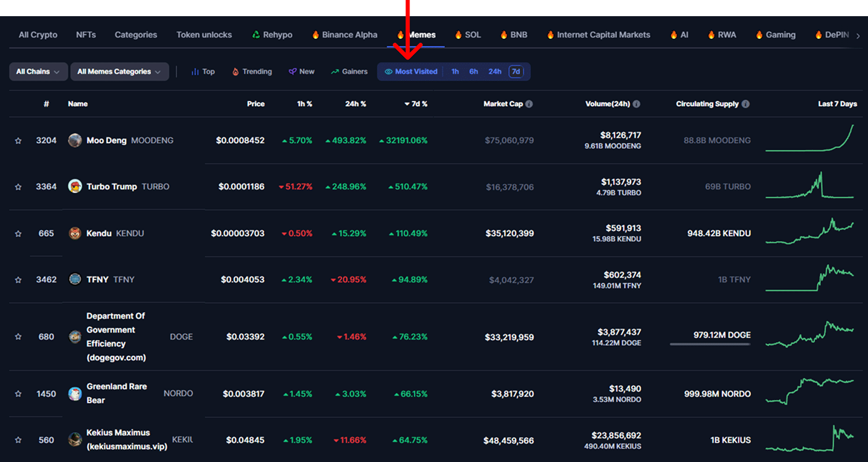The image size is (868, 462).
Task: Open the Binance Alpha tab
Action: pos(344,35)
